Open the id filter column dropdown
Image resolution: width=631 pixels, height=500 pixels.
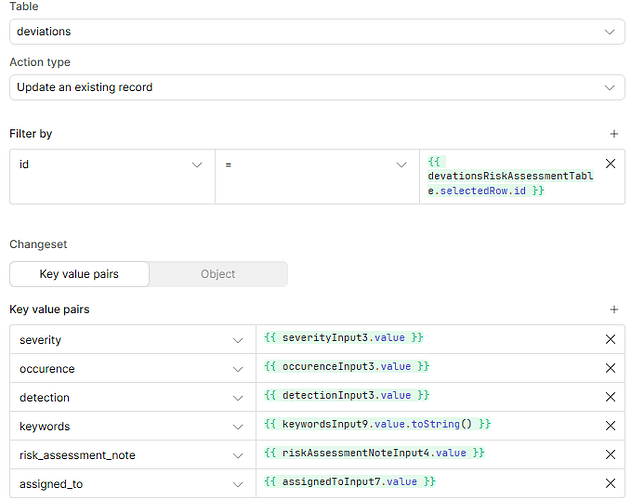click(112, 177)
